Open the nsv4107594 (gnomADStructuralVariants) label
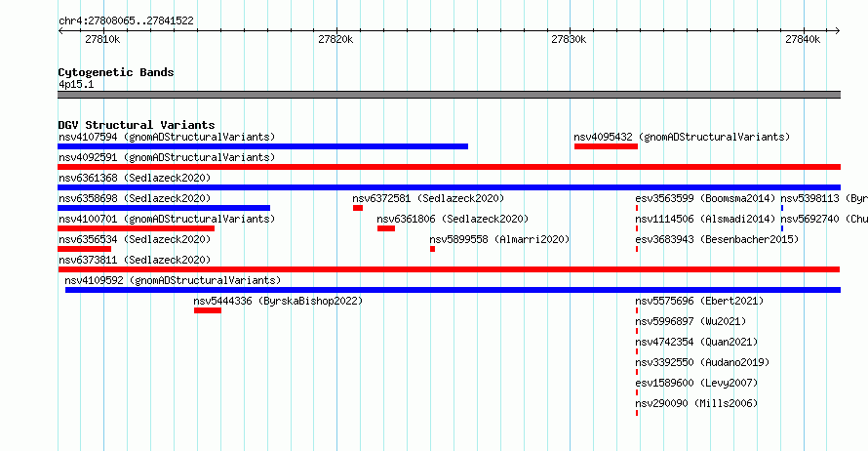Viewport: 868px width, 451px height. [x=167, y=137]
